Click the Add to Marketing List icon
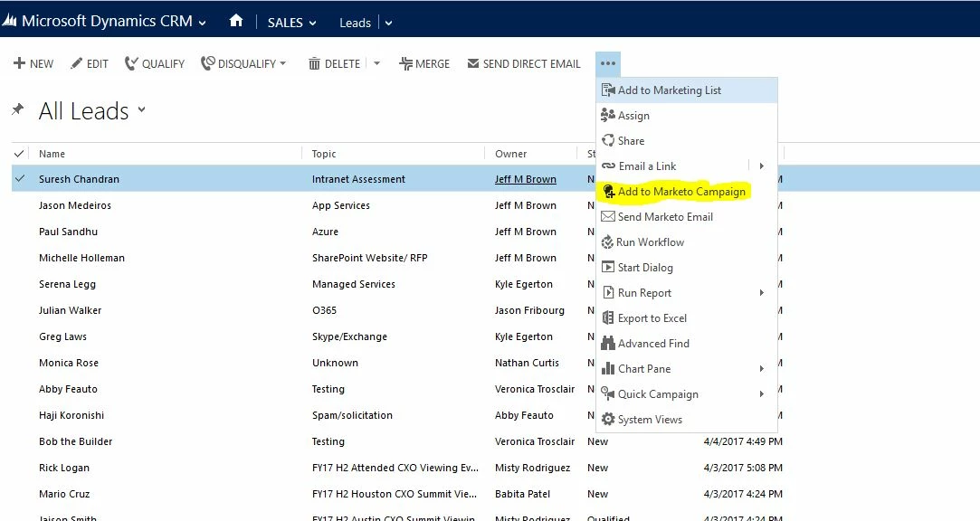980x521 pixels. coord(607,90)
